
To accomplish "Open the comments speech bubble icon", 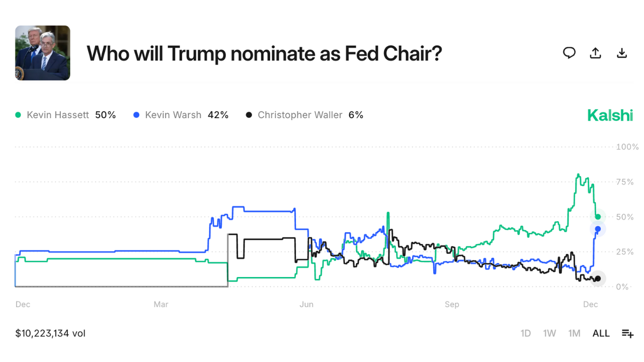I will [569, 53].
